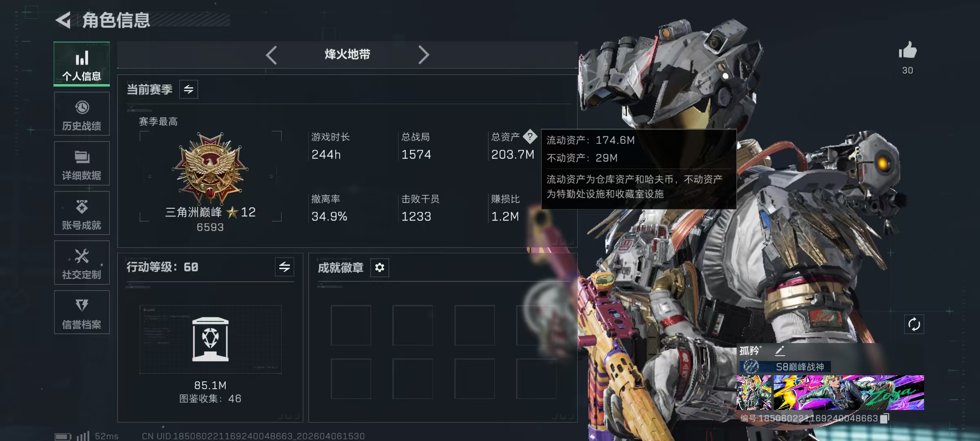Select the 历史战绩 tab

[82, 114]
